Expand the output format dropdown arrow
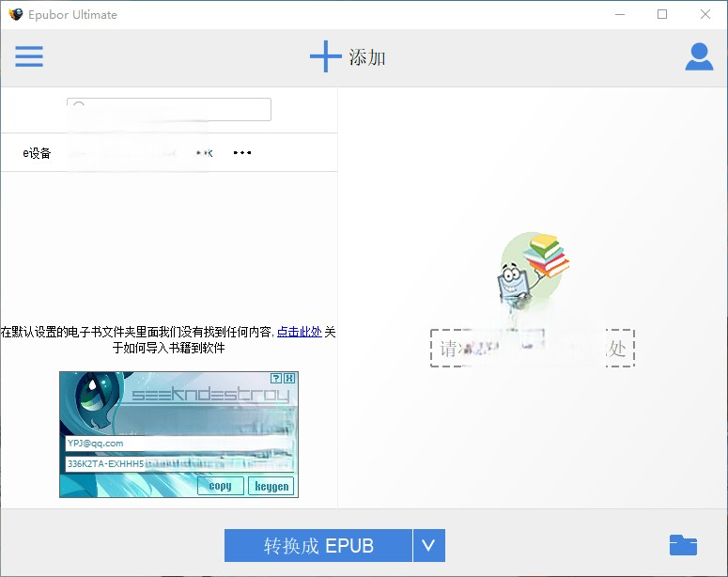Viewport: 728px width, 577px height. coord(429,545)
